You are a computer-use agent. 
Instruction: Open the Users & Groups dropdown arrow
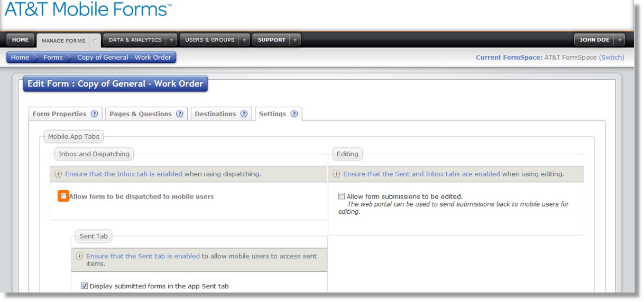click(x=244, y=40)
